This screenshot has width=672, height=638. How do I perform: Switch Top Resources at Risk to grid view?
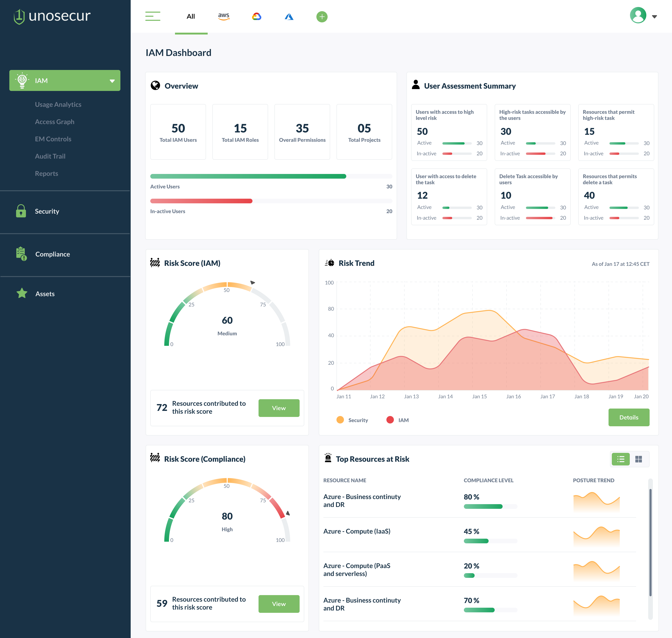pos(639,459)
